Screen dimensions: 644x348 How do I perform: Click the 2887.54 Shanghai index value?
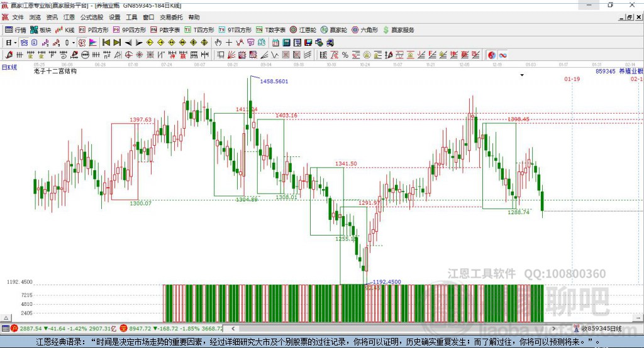click(x=30, y=329)
